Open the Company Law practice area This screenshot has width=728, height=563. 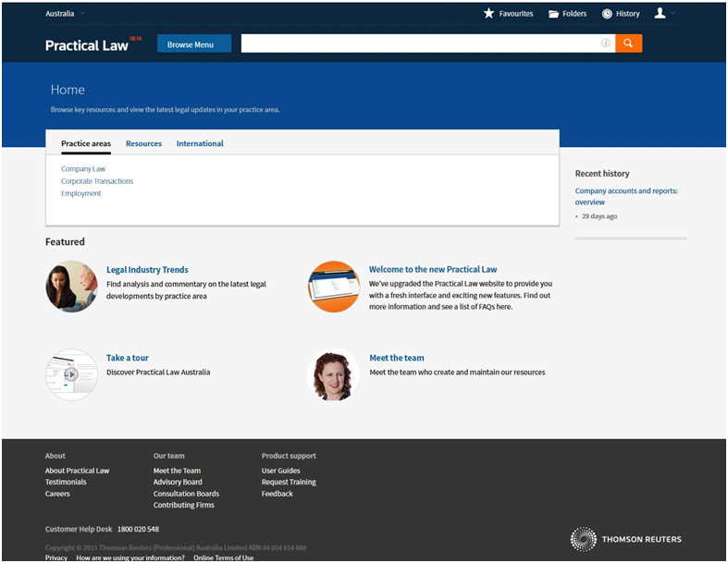tap(83, 169)
